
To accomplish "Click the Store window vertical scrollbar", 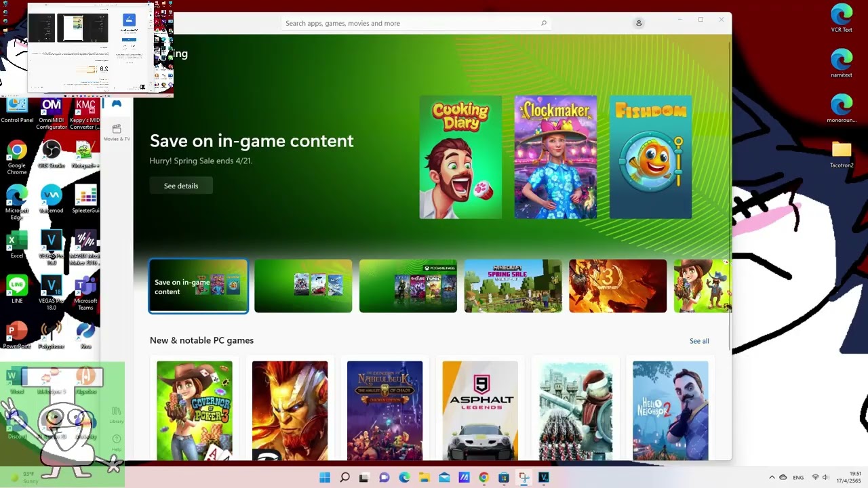I will click(x=730, y=197).
